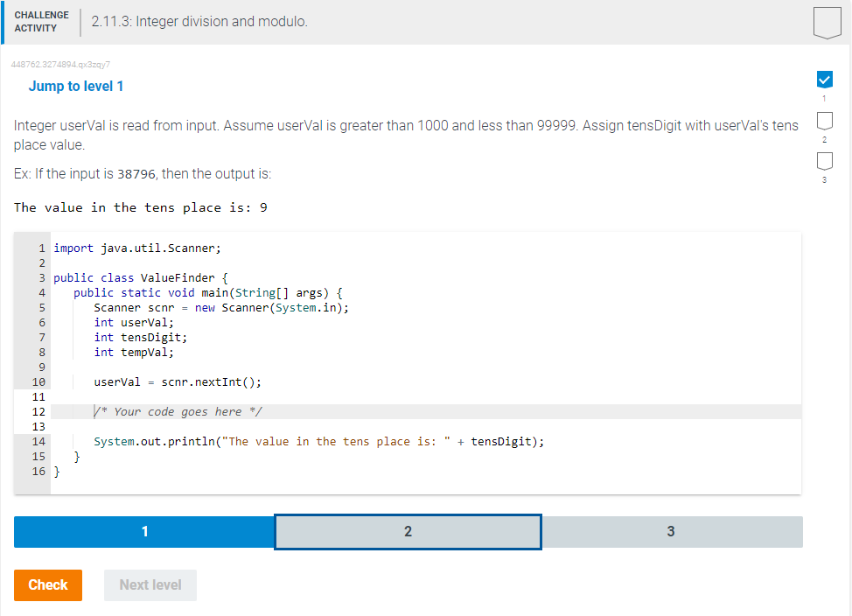Viewport: 852px width, 616px height.
Task: Click the completed level 1 checkmark badge
Action: (823, 79)
